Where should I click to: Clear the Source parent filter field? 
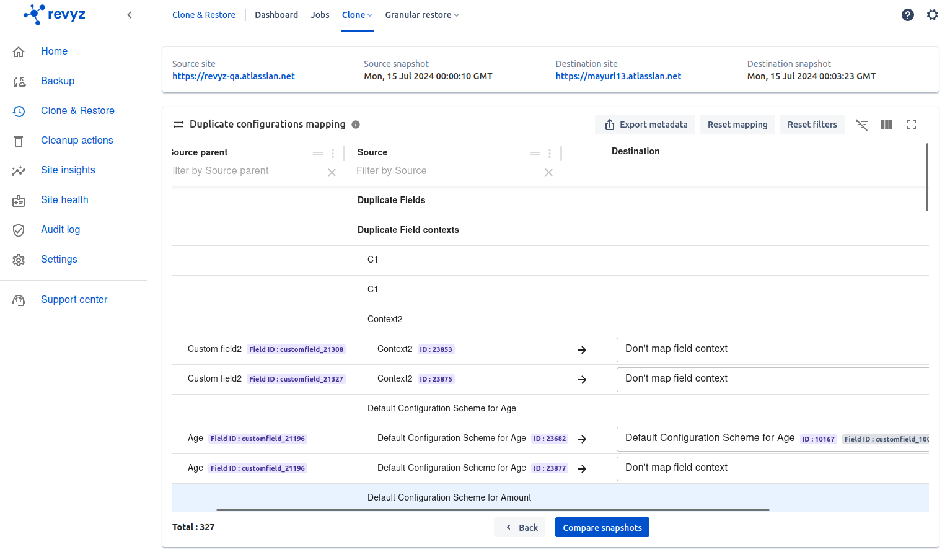coord(332,173)
